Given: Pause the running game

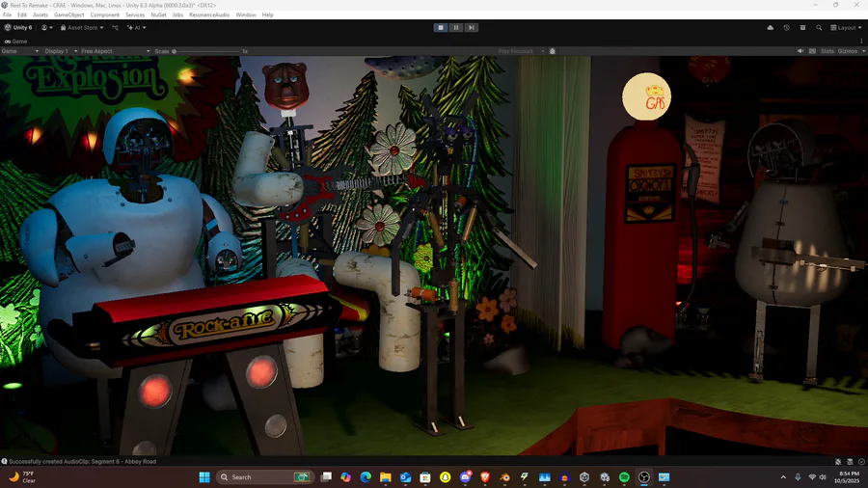Looking at the screenshot, I should click(x=456, y=28).
